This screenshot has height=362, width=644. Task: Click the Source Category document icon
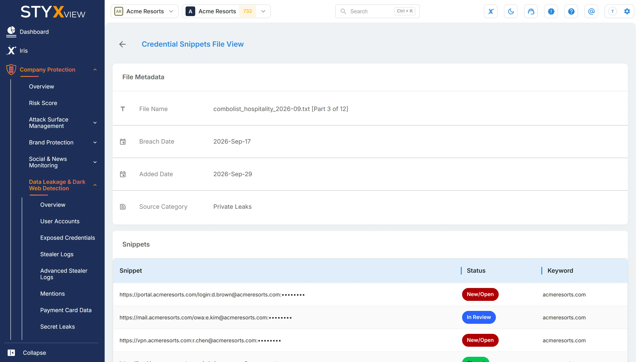click(x=123, y=207)
